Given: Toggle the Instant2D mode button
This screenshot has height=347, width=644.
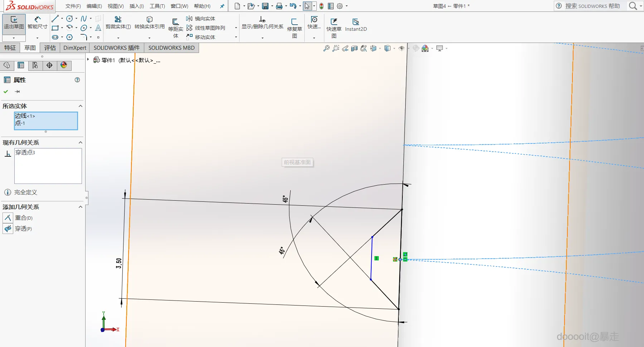Looking at the screenshot, I should (x=355, y=25).
